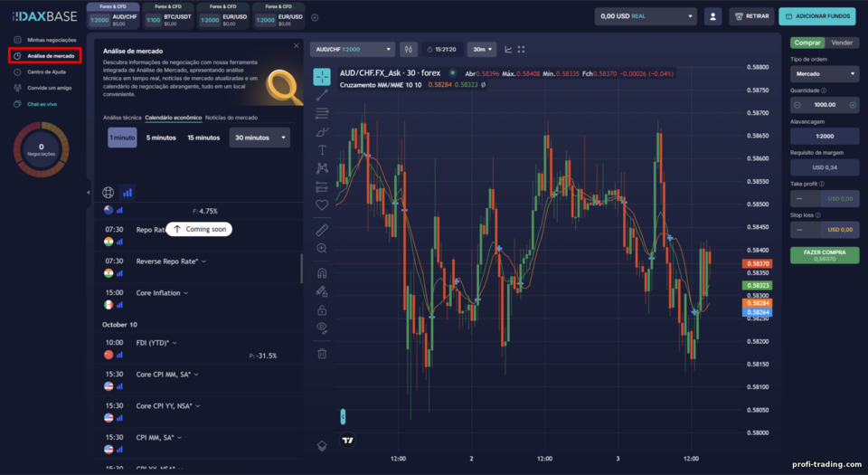Image resolution: width=868 pixels, height=475 pixels.
Task: Click the DAXBASE logo
Action: pos(45,16)
